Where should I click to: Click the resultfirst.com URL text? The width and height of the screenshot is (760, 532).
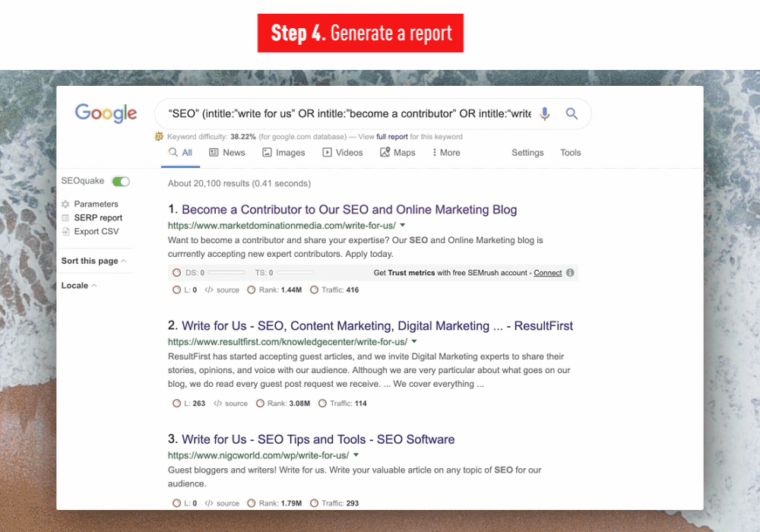tap(287, 341)
